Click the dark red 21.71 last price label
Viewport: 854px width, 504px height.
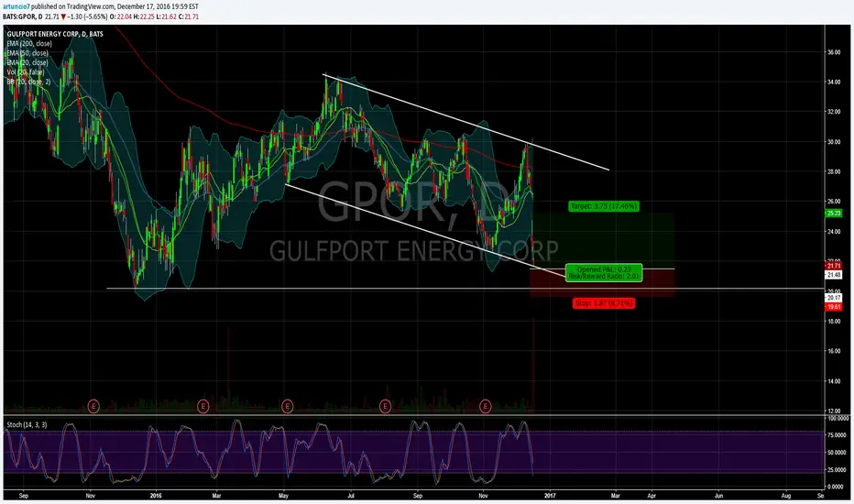tap(834, 266)
